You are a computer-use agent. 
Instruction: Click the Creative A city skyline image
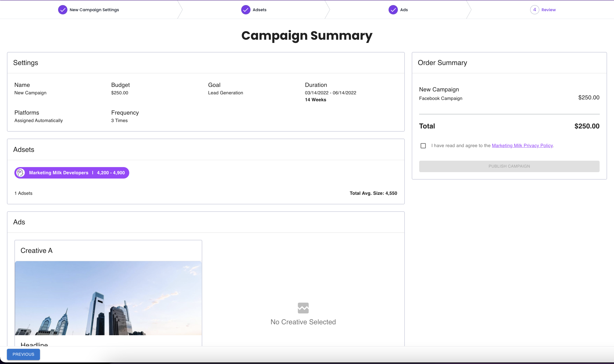point(108,298)
